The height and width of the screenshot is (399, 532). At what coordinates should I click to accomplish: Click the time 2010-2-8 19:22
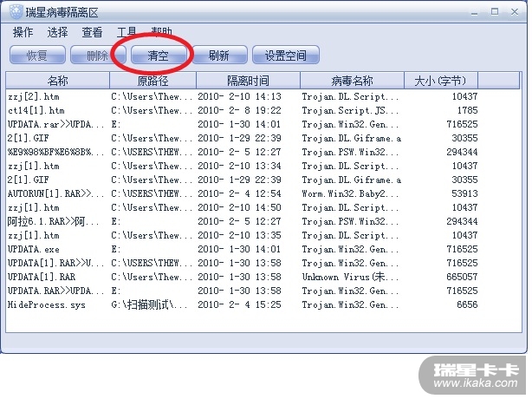[239, 111]
